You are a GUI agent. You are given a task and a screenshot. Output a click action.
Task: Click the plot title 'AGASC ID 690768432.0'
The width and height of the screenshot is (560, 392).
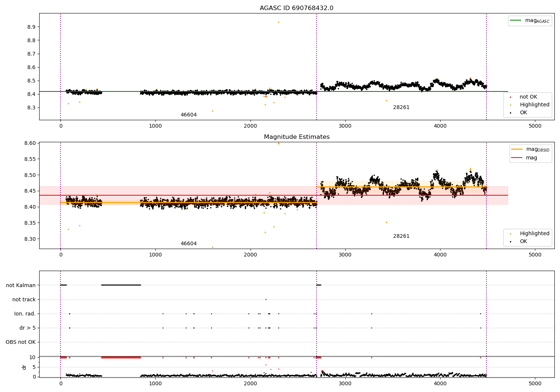point(296,8)
